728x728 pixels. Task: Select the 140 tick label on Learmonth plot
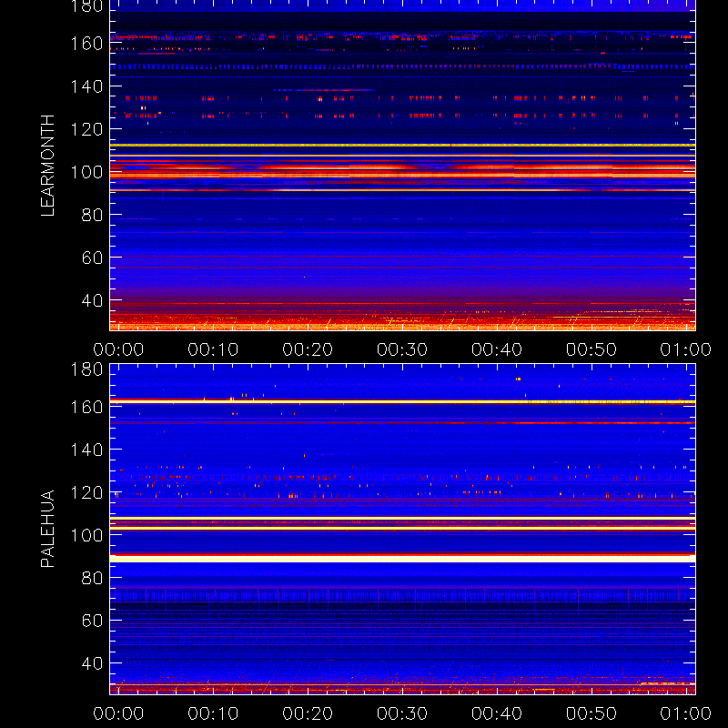tap(86, 86)
